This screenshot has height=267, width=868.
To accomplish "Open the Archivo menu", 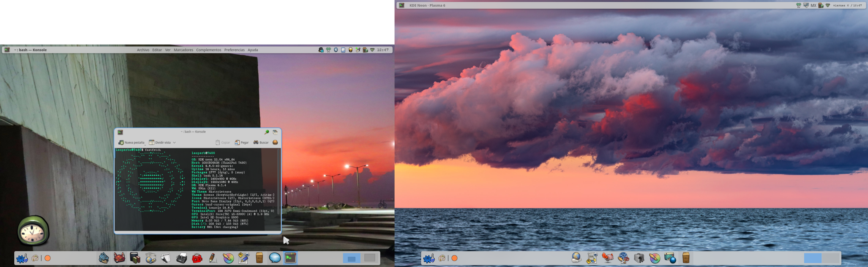I will [143, 50].
